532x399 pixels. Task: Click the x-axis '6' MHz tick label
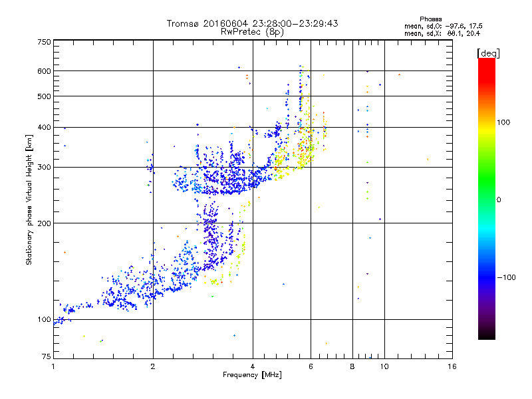[311, 366]
